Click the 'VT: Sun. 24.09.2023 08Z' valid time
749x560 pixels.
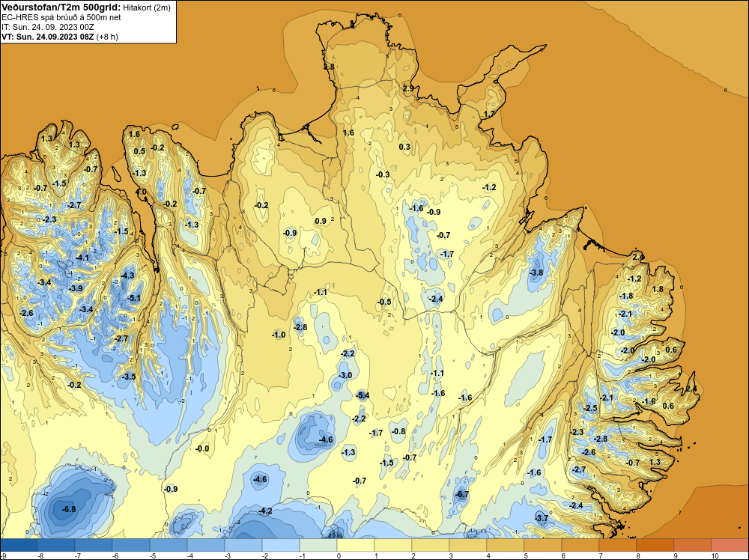point(48,37)
